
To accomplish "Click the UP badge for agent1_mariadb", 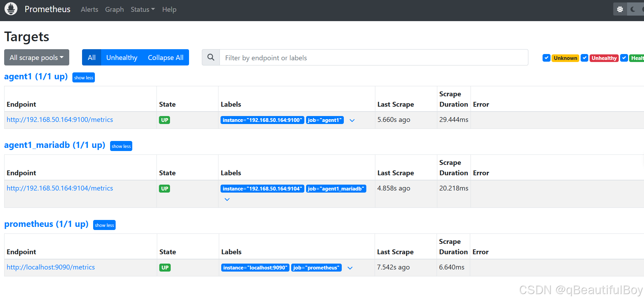I will pos(164,189).
